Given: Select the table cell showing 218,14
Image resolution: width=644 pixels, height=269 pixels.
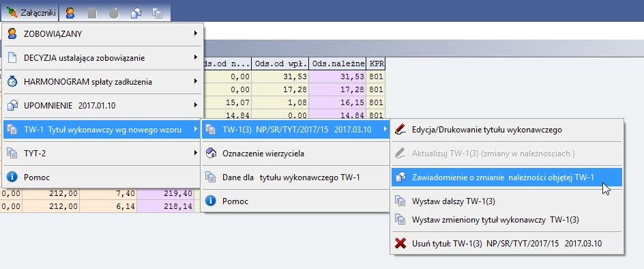Looking at the screenshot, I should tap(166, 206).
